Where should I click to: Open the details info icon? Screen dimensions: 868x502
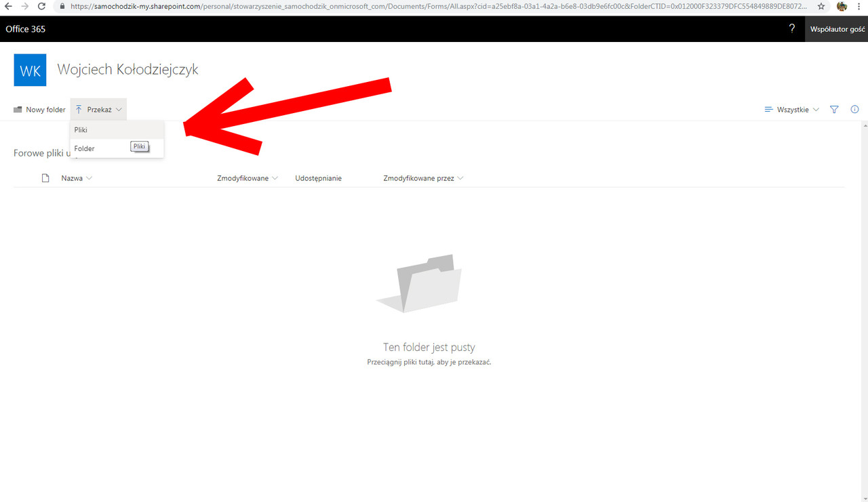coord(854,109)
